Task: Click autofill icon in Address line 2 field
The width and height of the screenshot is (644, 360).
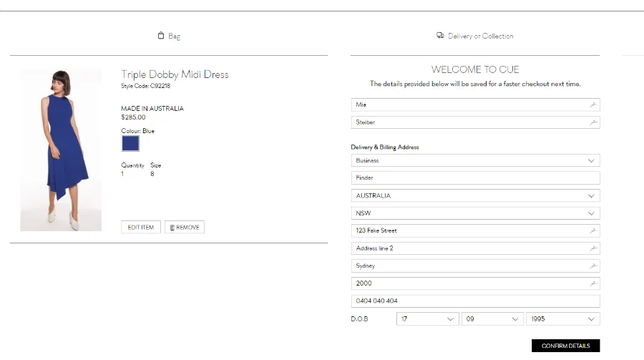Action: [x=592, y=248]
